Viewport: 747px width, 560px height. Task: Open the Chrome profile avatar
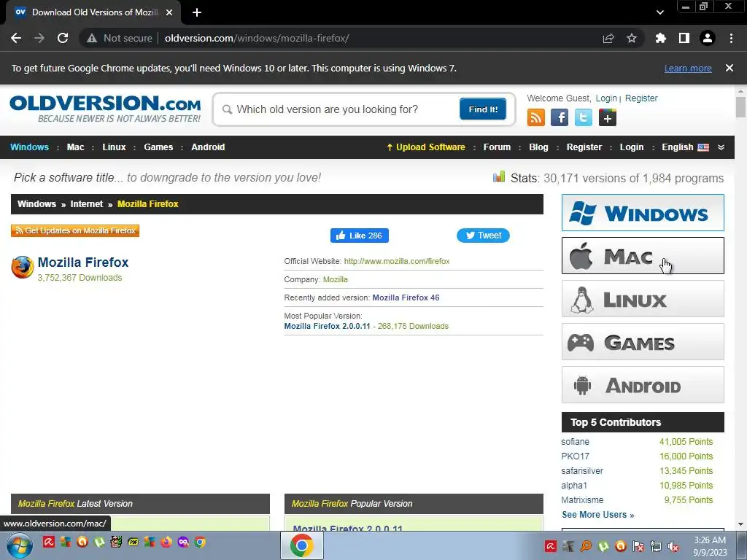click(708, 38)
